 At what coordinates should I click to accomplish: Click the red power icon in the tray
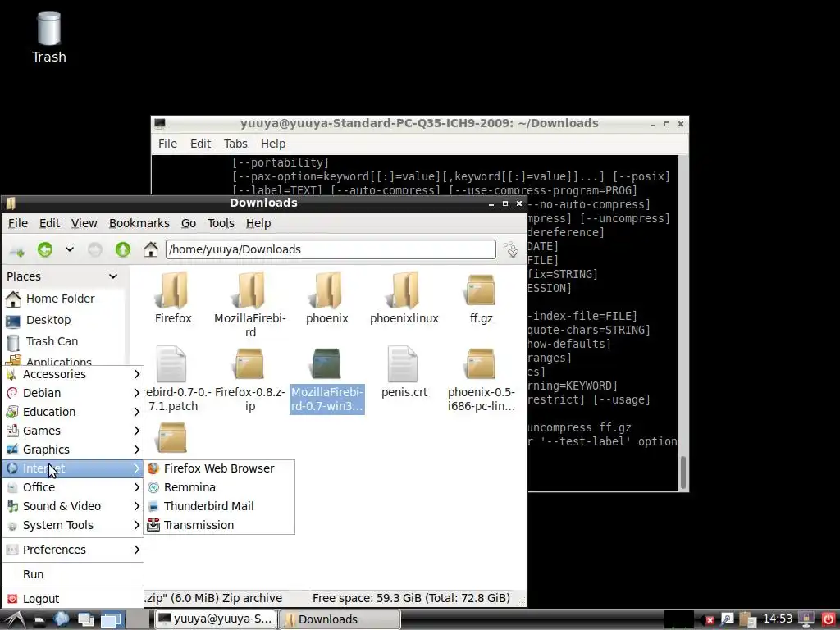pos(829,620)
